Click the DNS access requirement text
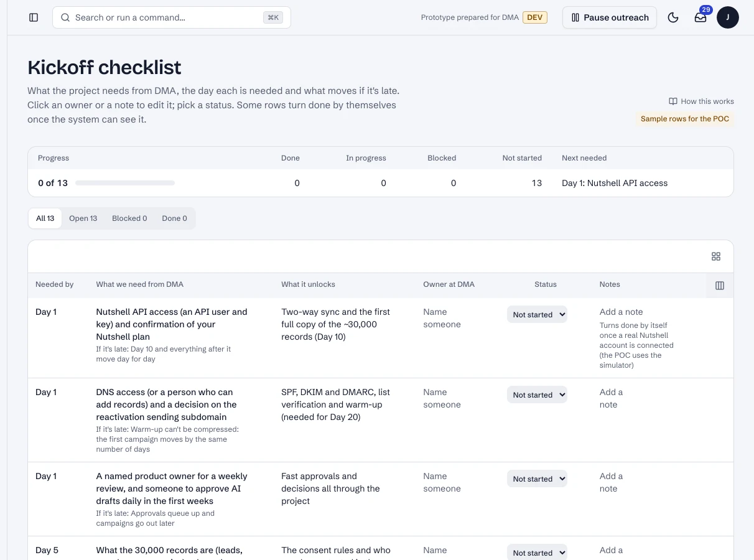This screenshot has height=560, width=754. coord(166,404)
